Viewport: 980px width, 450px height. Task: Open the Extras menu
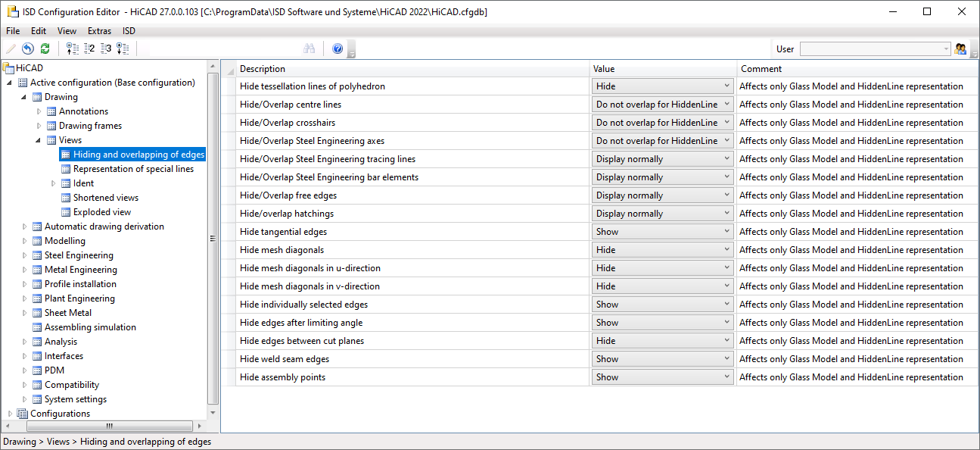[99, 31]
